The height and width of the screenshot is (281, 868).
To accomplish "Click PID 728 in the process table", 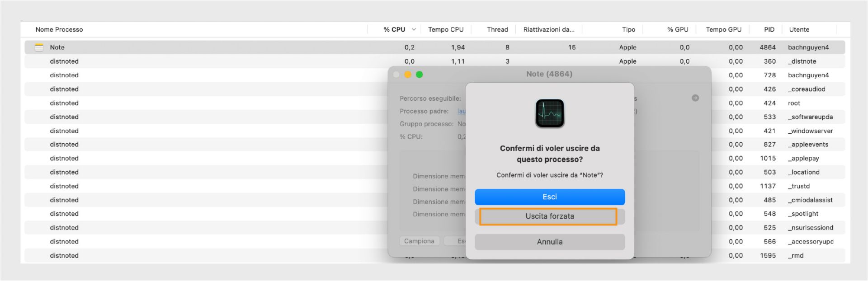I will [x=769, y=75].
